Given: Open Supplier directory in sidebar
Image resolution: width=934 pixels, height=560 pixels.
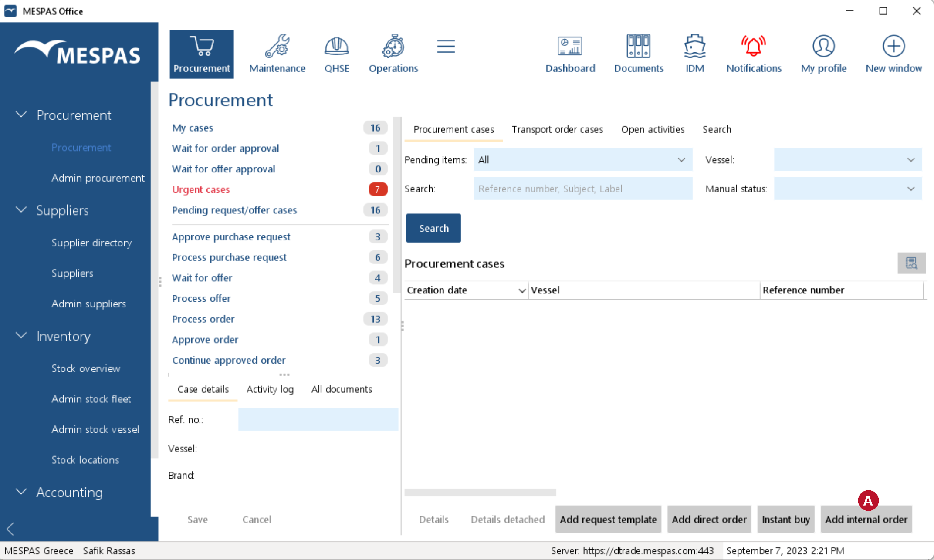Looking at the screenshot, I should [91, 243].
